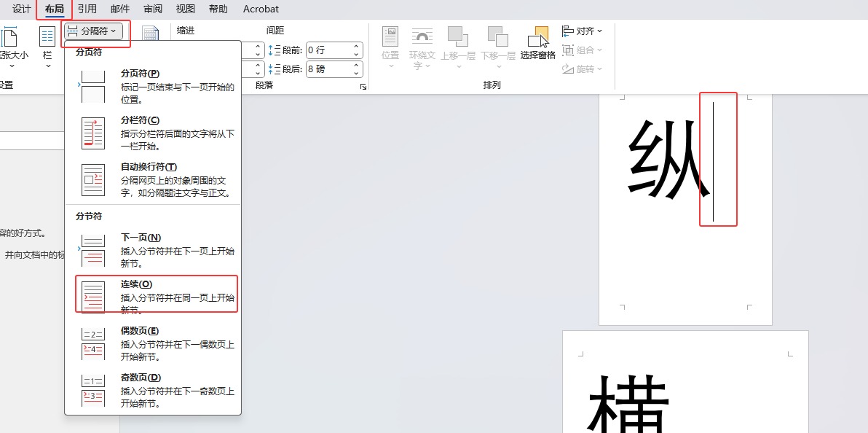Image resolution: width=868 pixels, height=433 pixels.
Task: Increase 段后 spacing with the up stepper
Action: pyautogui.click(x=356, y=66)
